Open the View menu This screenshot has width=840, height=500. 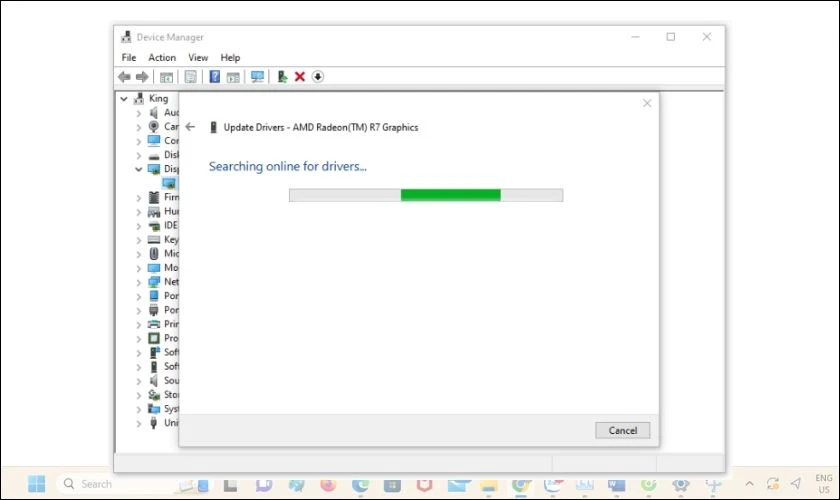198,57
